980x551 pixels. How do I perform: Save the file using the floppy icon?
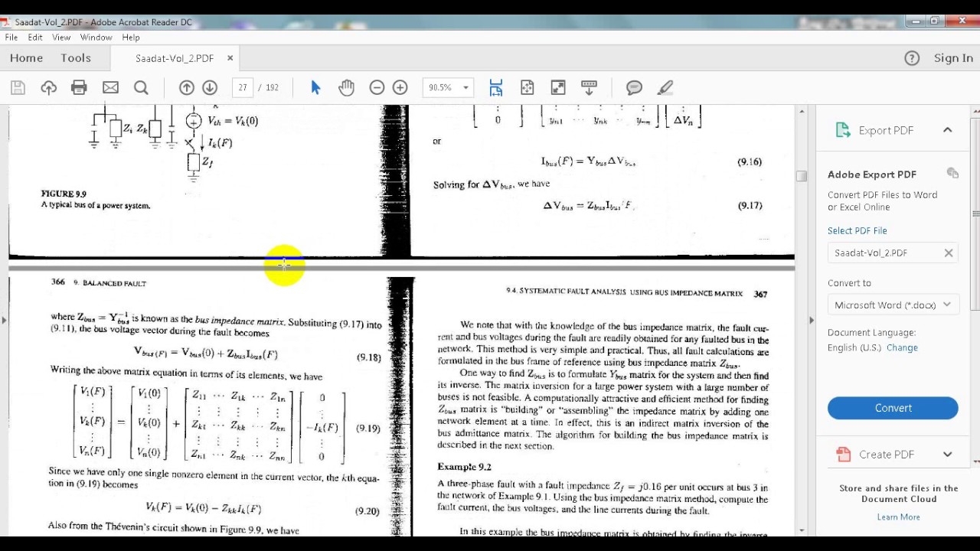[x=18, y=88]
